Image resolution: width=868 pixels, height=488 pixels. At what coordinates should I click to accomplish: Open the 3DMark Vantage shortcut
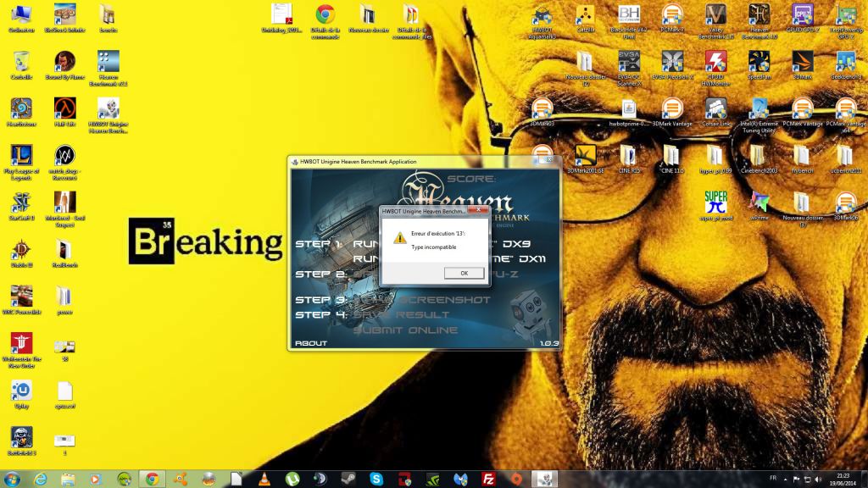672,113
